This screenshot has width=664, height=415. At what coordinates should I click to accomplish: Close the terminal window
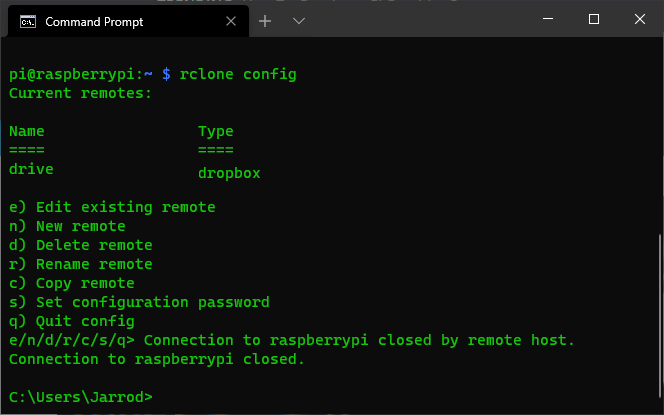[x=640, y=19]
